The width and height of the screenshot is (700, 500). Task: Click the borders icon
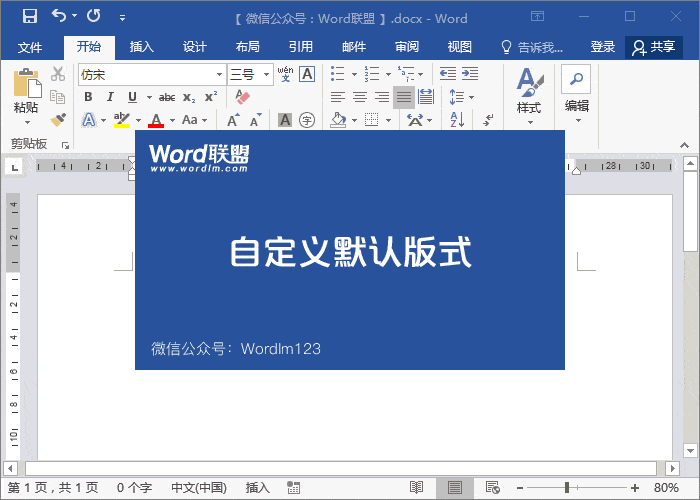(371, 120)
